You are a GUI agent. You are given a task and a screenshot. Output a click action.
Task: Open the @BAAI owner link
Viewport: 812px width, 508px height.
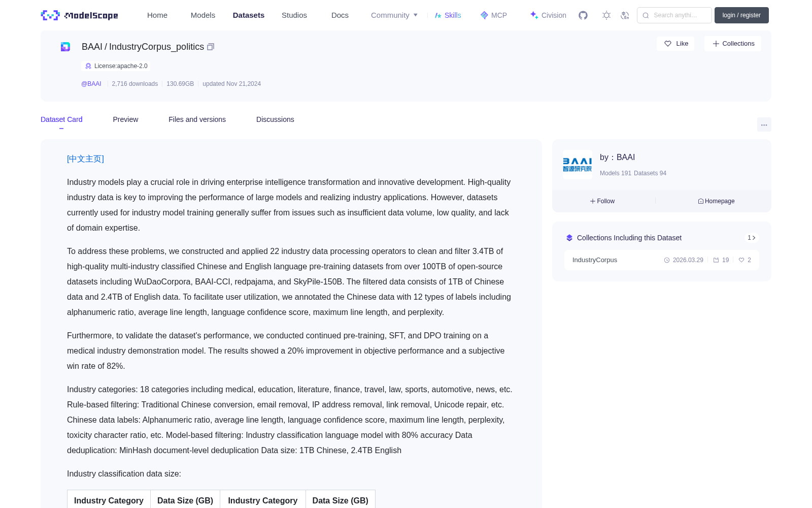point(91,84)
